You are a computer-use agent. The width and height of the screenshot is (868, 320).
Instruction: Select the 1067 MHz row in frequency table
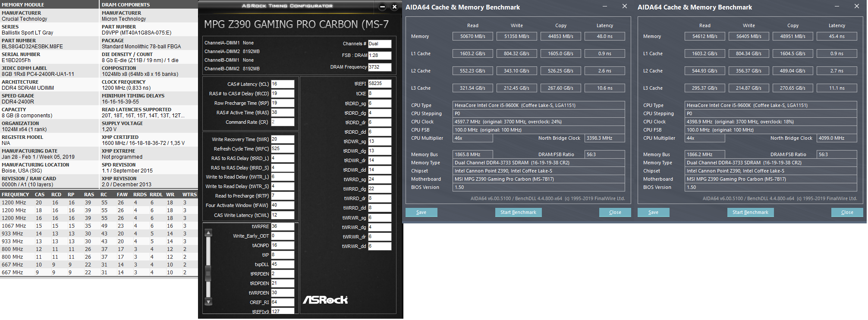click(x=99, y=226)
